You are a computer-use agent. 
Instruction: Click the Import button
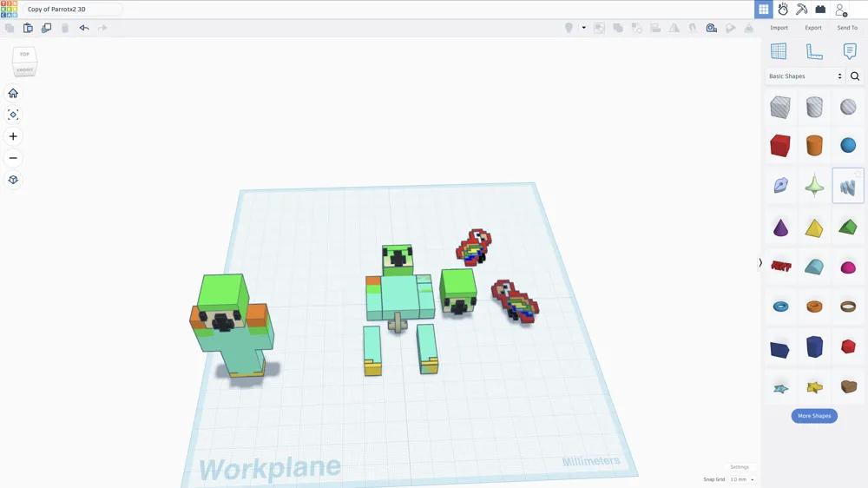click(779, 28)
